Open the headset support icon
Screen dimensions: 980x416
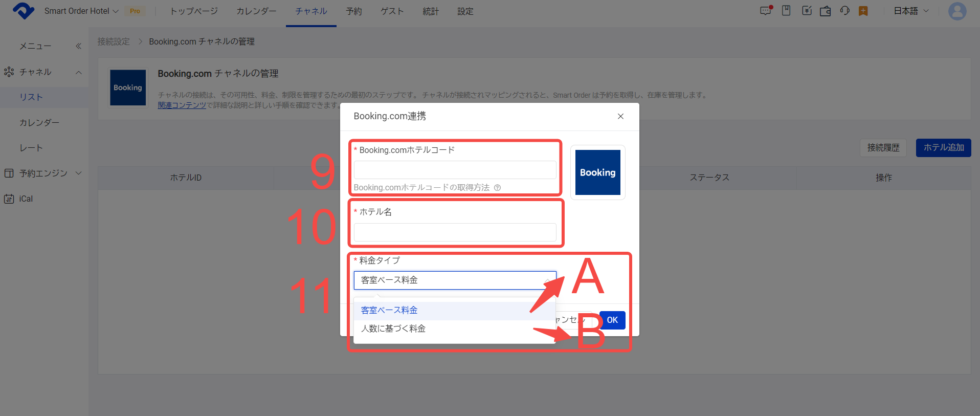844,11
